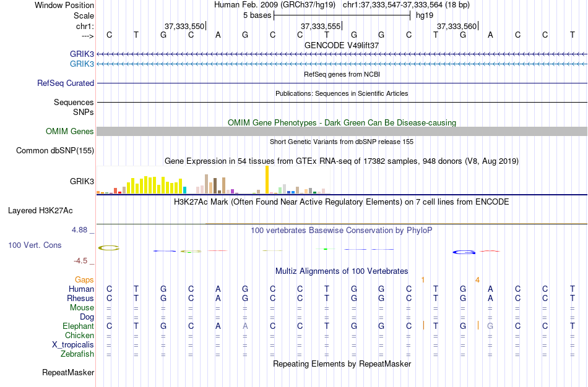Open the 100 Vert. Cons label

(x=35, y=245)
